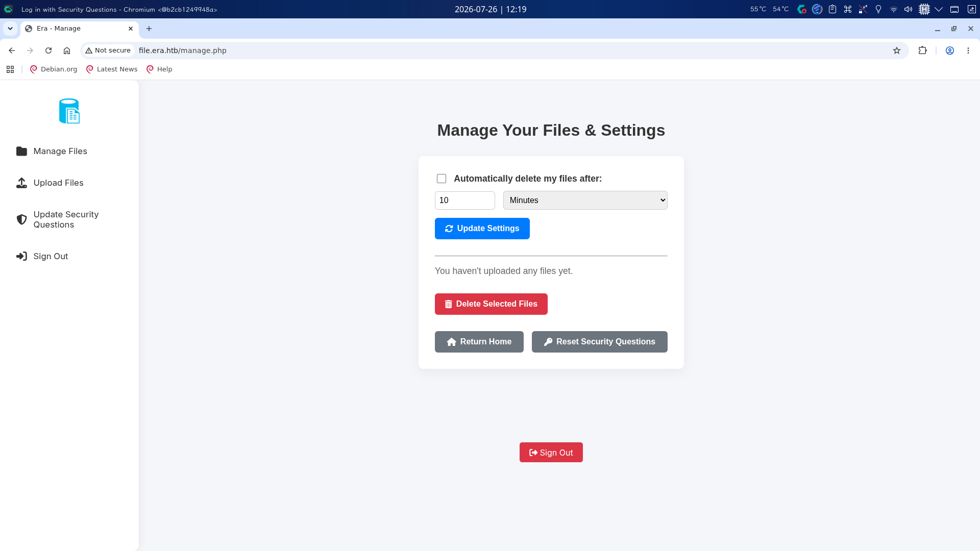Click the CPU chip H tray icon
The image size is (980, 551).
click(924, 9)
